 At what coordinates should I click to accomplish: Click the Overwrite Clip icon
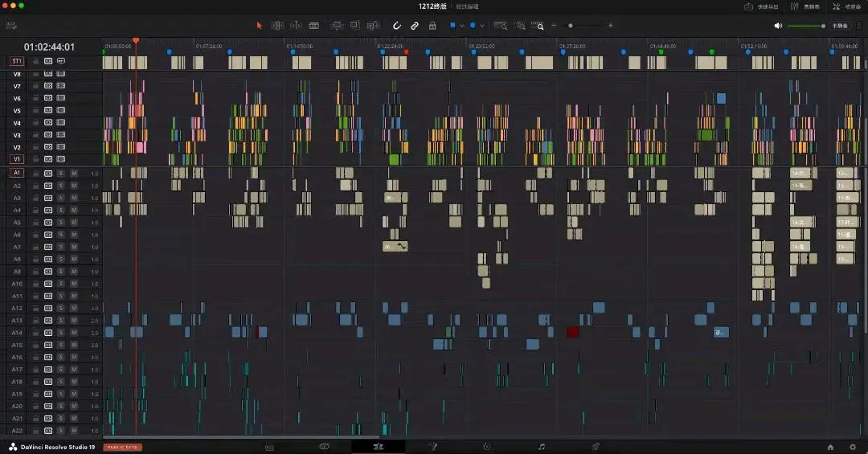(x=355, y=26)
